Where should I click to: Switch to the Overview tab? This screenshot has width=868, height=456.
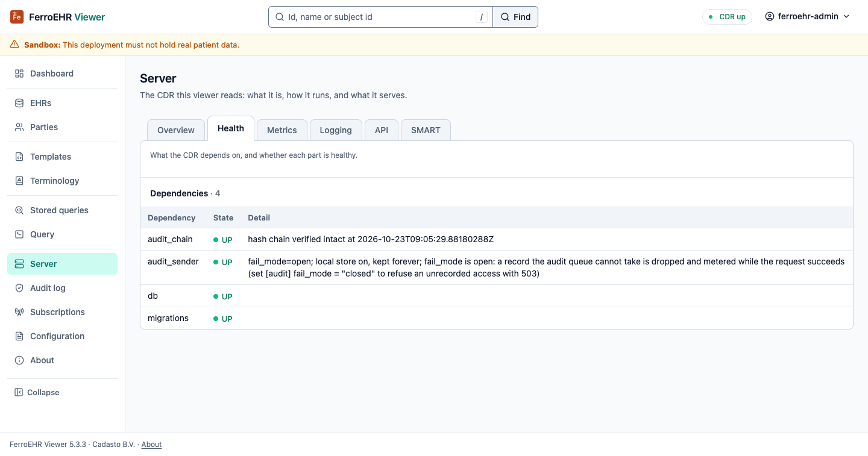(176, 130)
